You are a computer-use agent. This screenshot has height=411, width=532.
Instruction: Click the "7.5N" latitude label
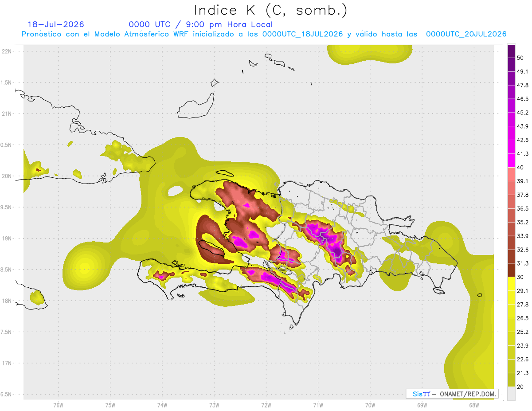pyautogui.click(x=7, y=332)
